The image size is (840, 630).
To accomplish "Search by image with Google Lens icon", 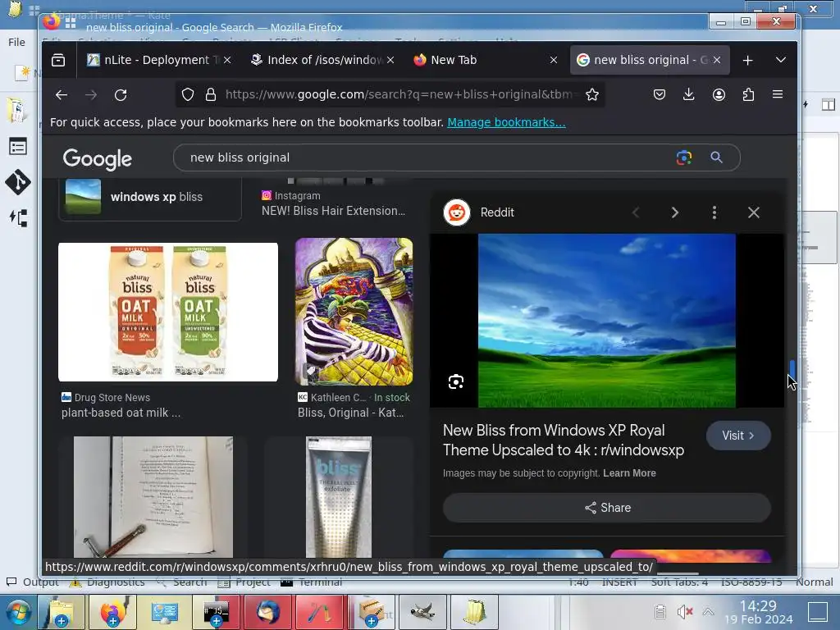I will [x=684, y=157].
